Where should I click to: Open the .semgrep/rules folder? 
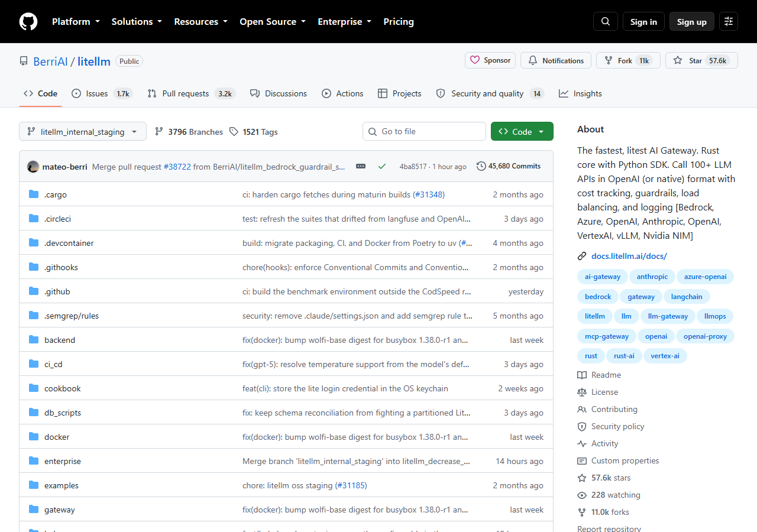click(72, 316)
